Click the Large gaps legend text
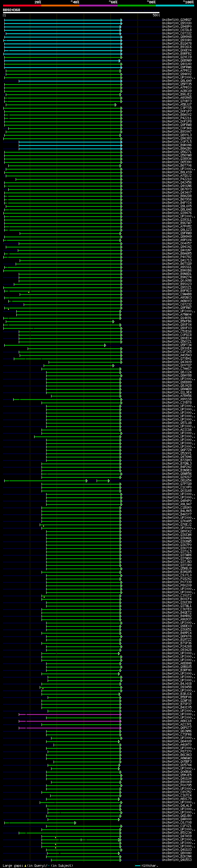This screenshot has width=197, height=868. (13, 865)
